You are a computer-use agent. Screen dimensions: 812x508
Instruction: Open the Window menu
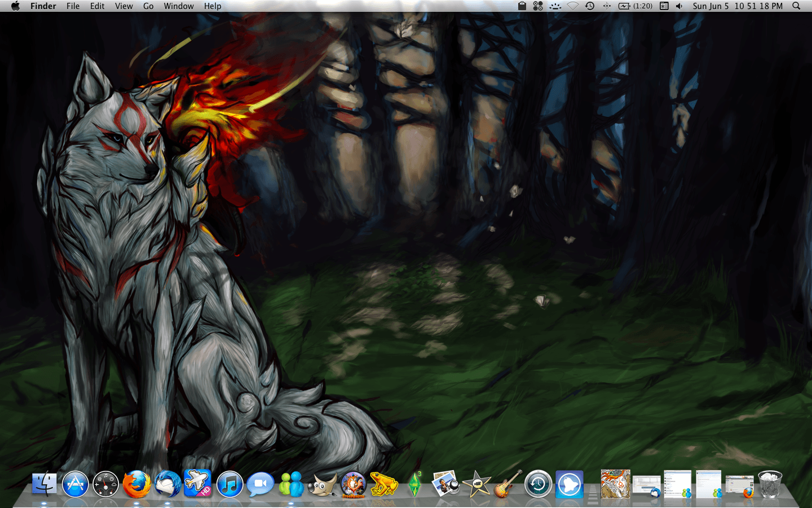pyautogui.click(x=178, y=6)
